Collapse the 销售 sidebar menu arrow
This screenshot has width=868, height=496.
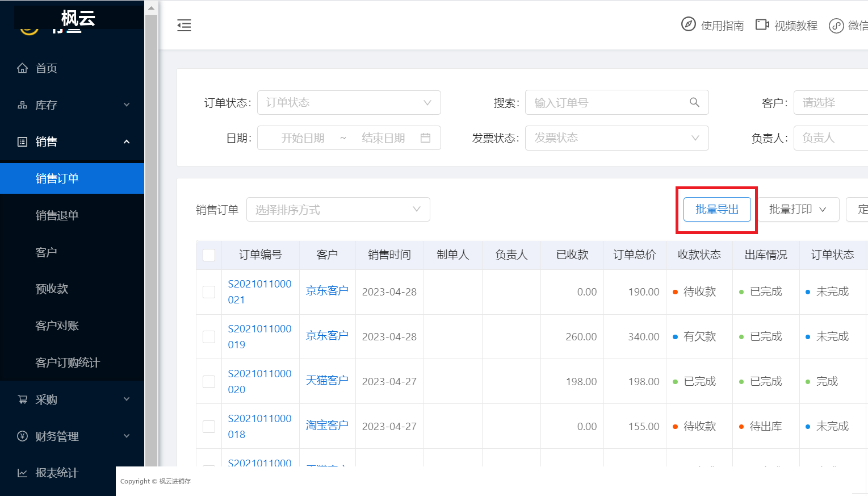coord(127,141)
